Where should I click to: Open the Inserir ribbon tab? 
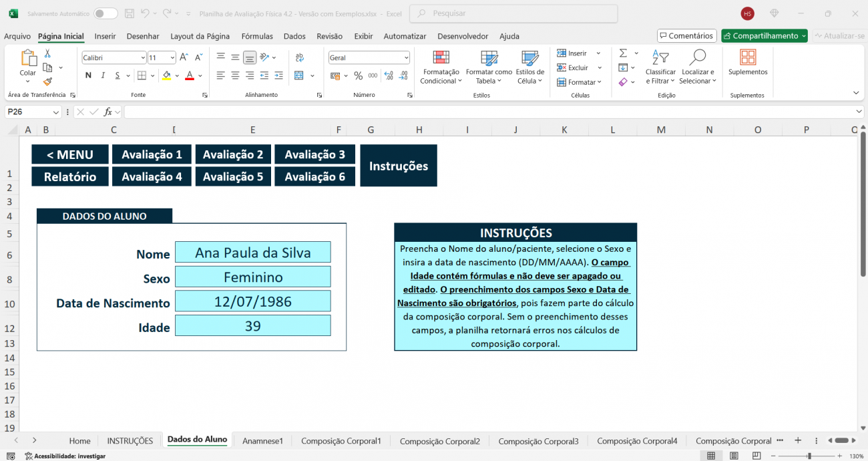pos(105,36)
